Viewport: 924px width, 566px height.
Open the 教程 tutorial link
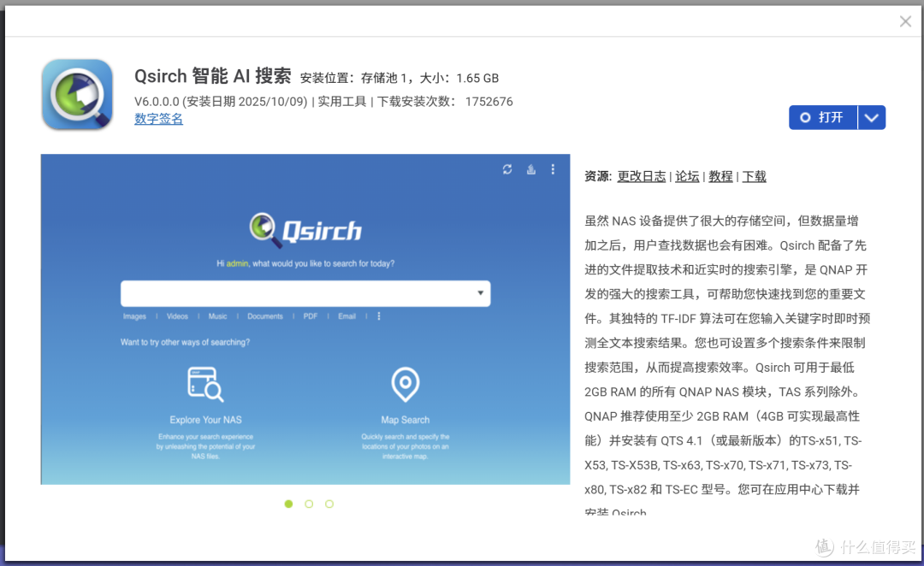coord(720,176)
